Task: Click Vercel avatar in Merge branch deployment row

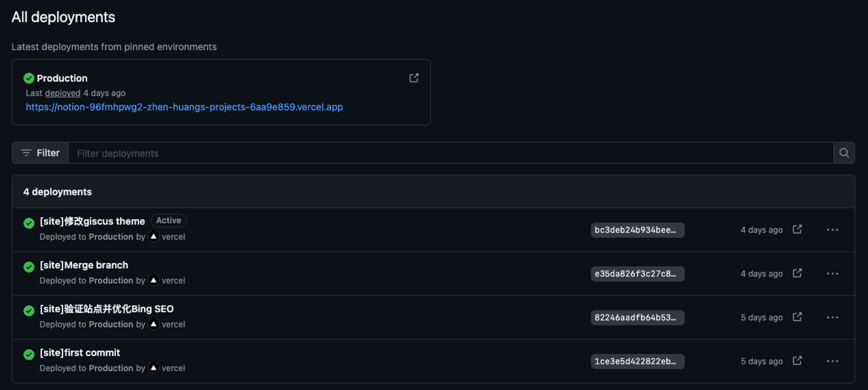Action: coord(154,280)
